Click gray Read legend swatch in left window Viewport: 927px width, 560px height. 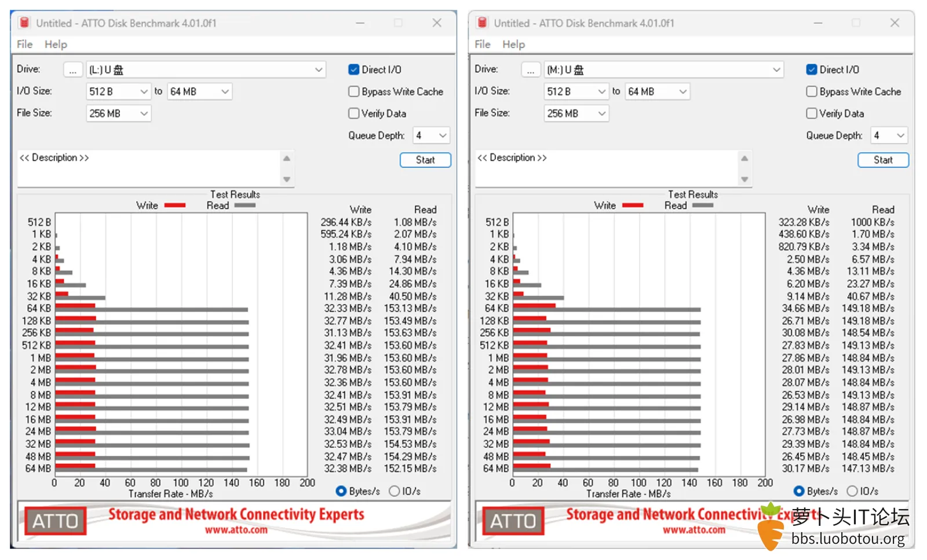tap(245, 205)
